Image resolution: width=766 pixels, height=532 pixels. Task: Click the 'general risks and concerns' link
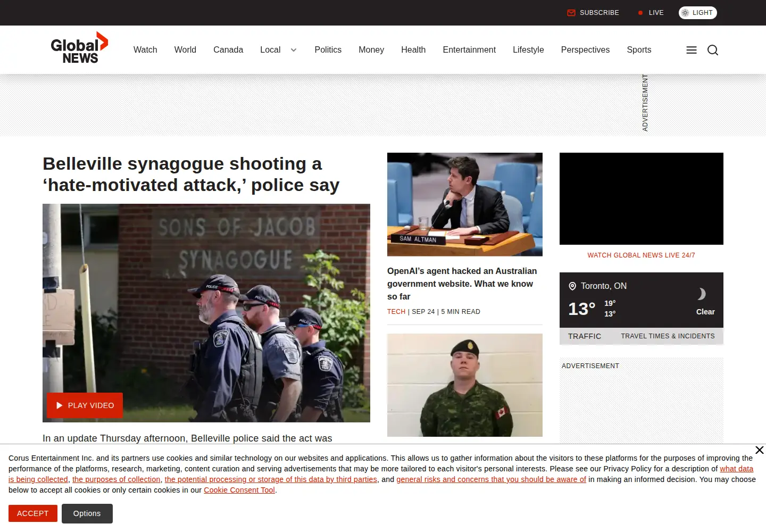[x=491, y=479]
